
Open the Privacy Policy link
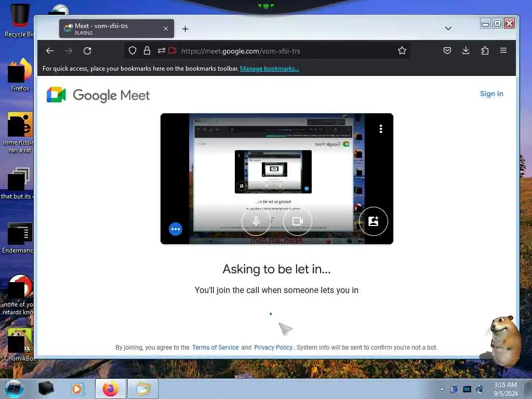273,348
